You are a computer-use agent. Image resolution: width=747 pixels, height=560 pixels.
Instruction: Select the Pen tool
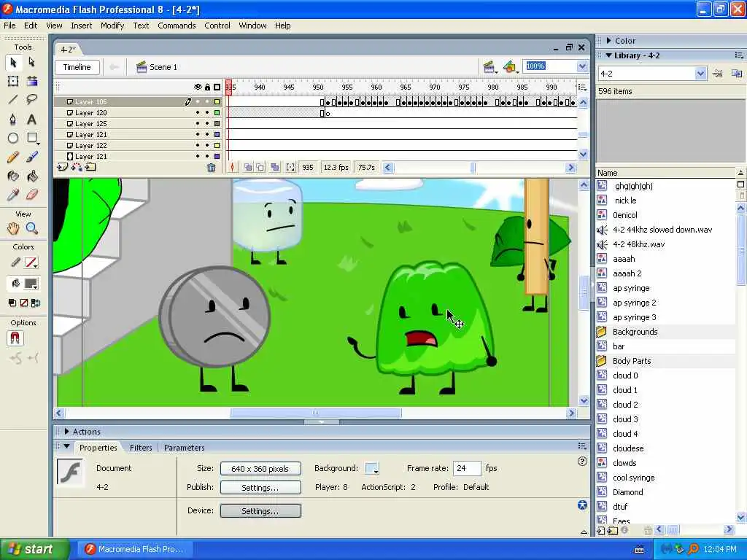click(13, 119)
